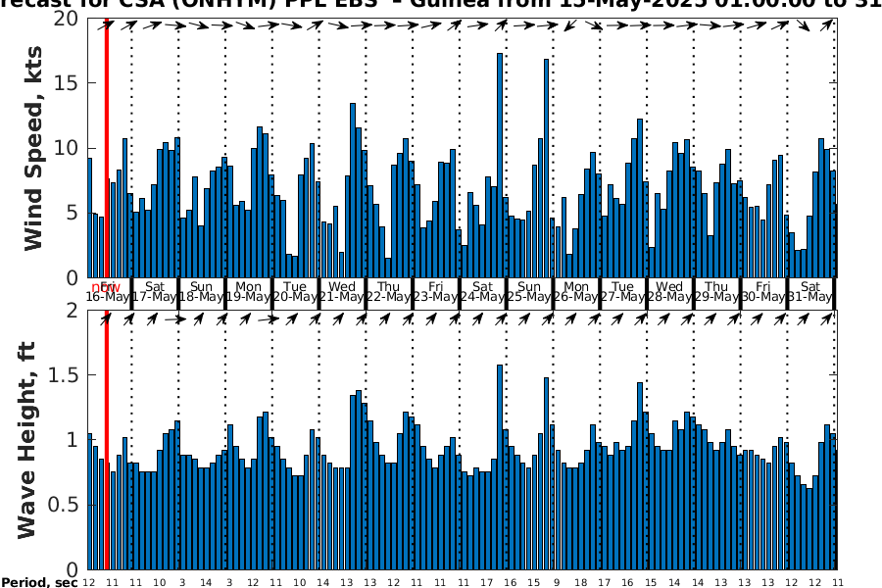Screen dimensions: 882x588
Task: Click the wave height tick value '1.5'
Action: pyautogui.click(x=63, y=375)
